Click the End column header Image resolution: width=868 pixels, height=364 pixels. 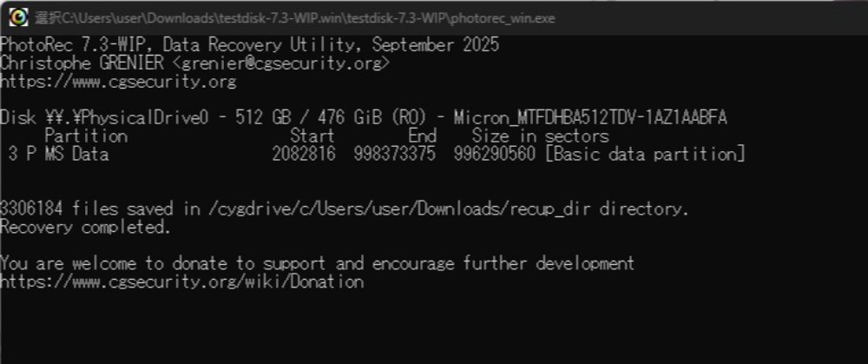coord(423,136)
